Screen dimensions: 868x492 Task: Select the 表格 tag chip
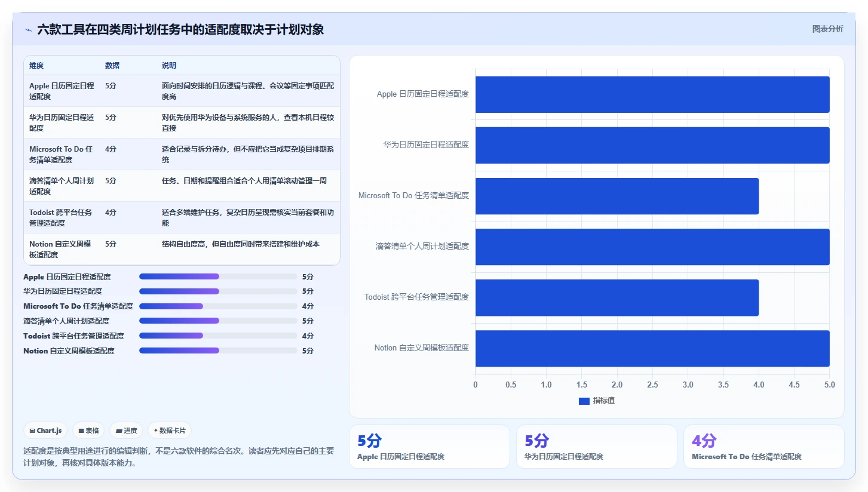(x=88, y=430)
